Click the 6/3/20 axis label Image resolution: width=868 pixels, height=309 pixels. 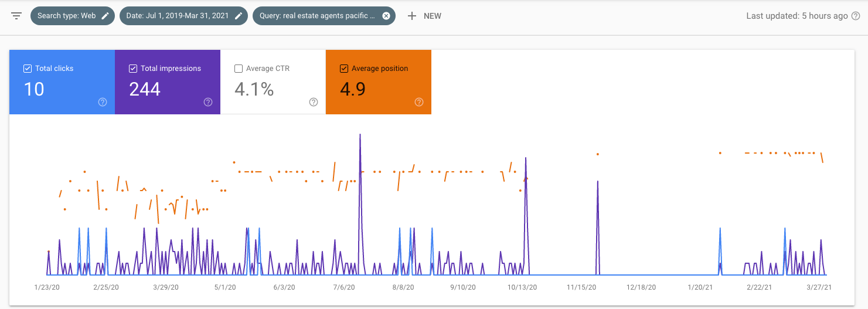284,287
